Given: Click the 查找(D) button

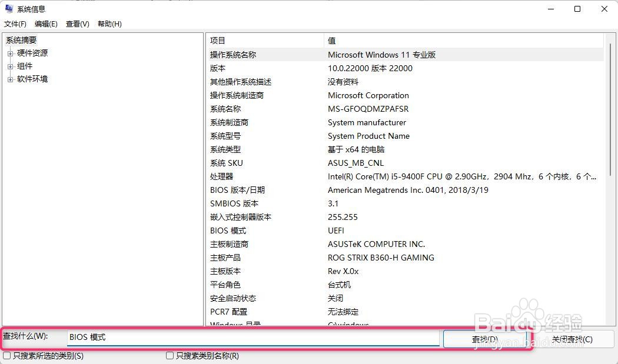Looking at the screenshot, I should (x=485, y=339).
